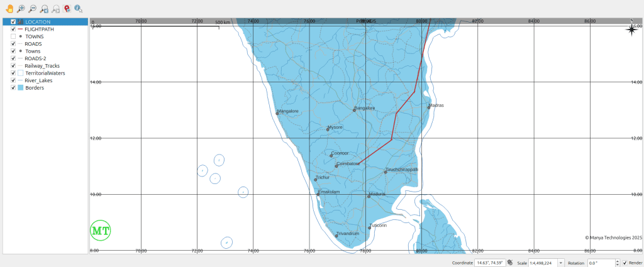This screenshot has width=644, height=267.
Task: Click the Rotation spin box arrows
Action: (x=616, y=263)
